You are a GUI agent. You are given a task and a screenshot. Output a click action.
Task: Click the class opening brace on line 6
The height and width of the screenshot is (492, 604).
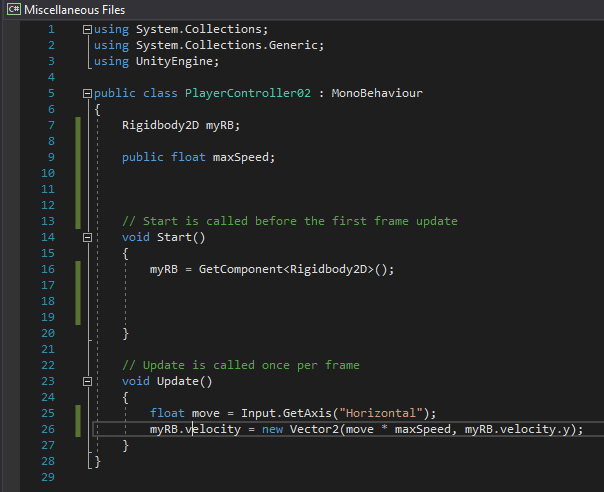point(97,109)
